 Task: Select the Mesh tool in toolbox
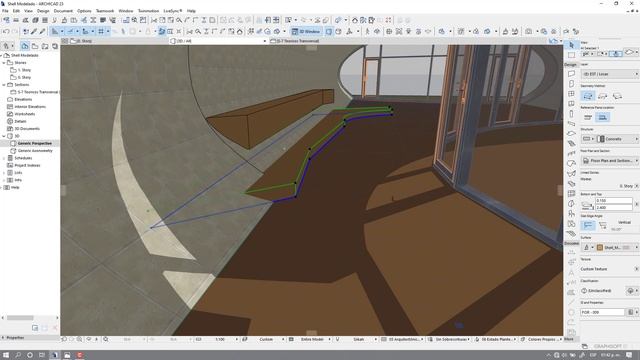571,233
